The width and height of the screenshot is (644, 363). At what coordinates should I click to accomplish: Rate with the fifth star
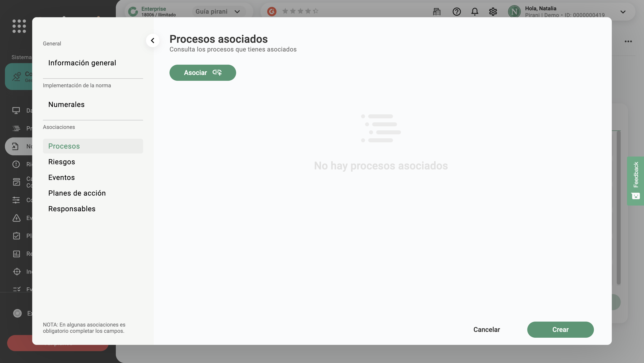316,11
